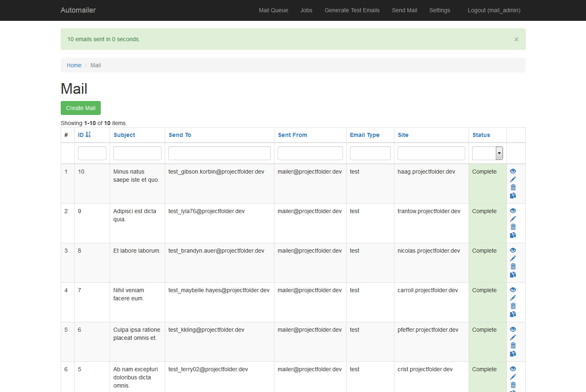Screen dimensions: 586x392
Task: Focus the ID filter field
Action: [x=92, y=153]
